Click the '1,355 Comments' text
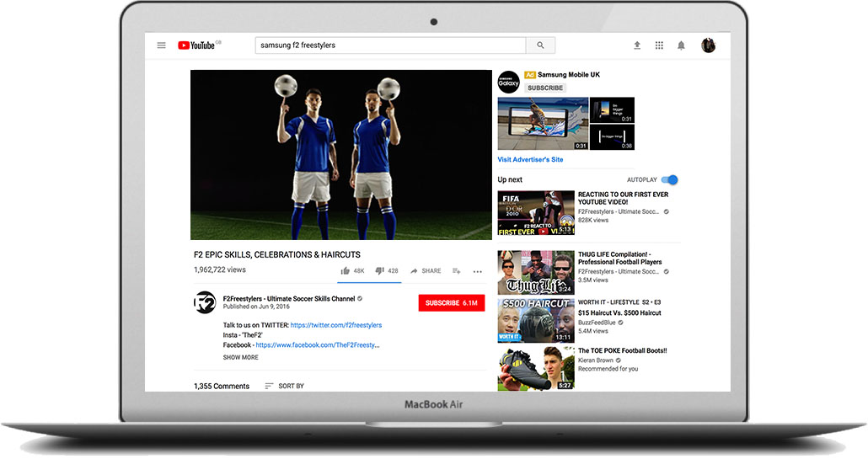This screenshot has height=459, width=868. 222,386
